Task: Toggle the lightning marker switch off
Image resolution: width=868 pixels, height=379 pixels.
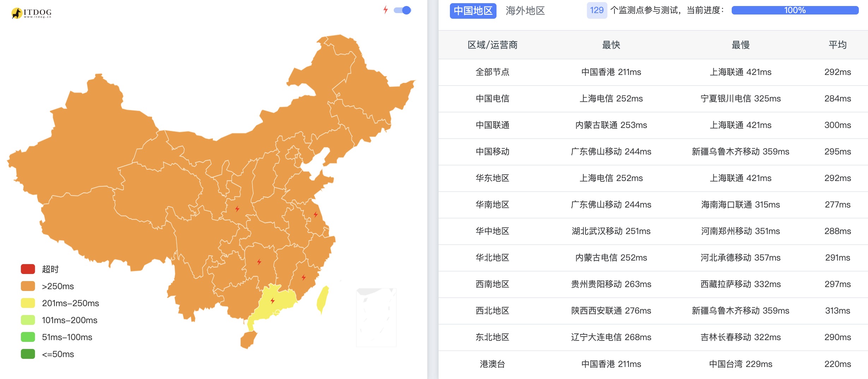Action: [x=403, y=10]
